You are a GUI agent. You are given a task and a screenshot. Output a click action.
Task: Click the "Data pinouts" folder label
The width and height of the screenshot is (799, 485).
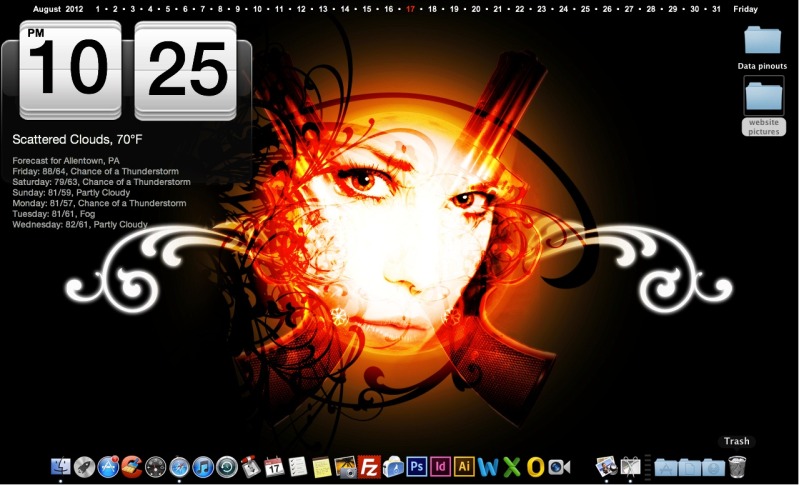[x=762, y=66]
